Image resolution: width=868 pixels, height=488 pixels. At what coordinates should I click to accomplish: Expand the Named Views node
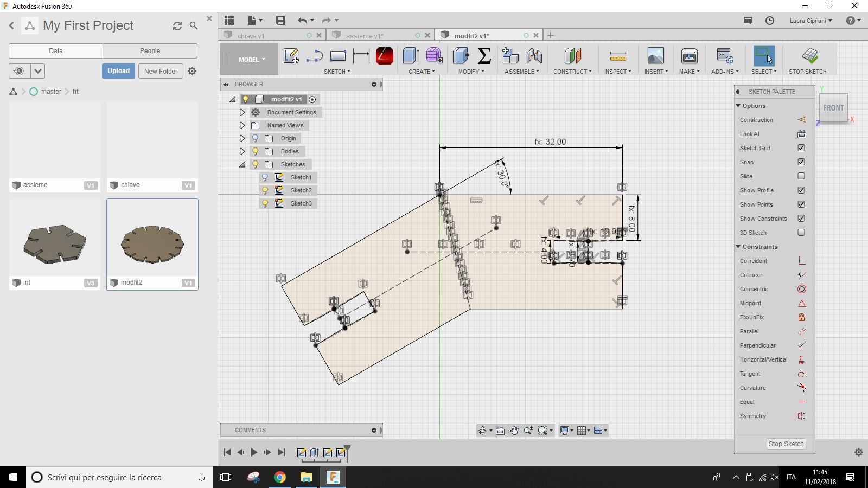[x=242, y=125]
